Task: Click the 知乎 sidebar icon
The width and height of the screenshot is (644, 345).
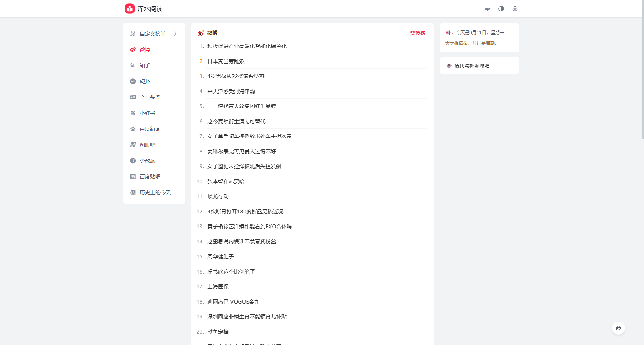Action: [133, 65]
